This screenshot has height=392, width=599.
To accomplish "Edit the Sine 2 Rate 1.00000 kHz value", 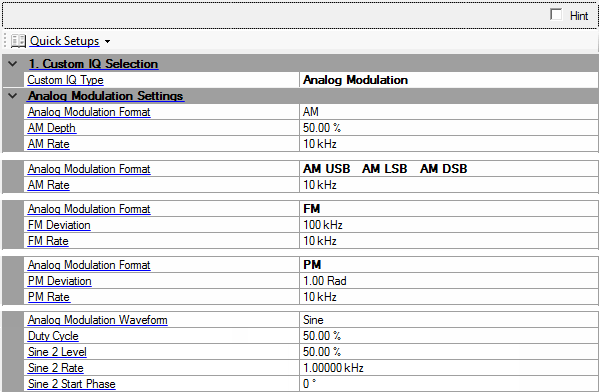I will click(x=449, y=368).
